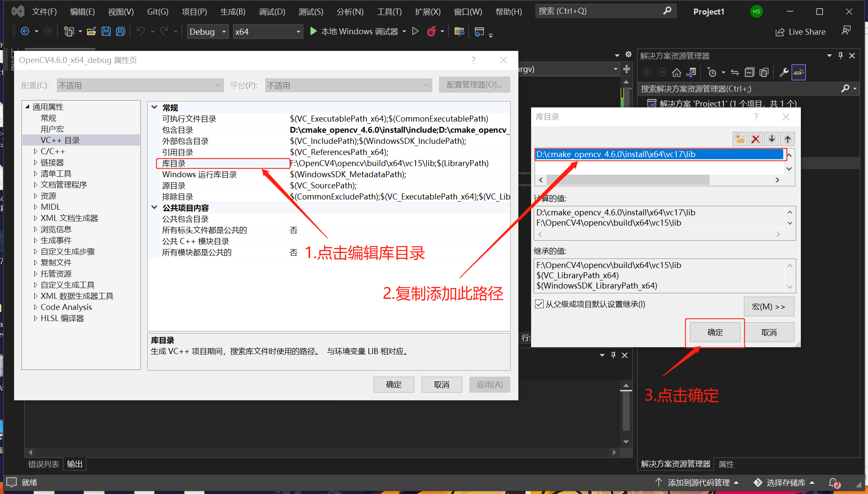
Task: Collapse the 公共项目内容 property group
Action: [x=155, y=208]
